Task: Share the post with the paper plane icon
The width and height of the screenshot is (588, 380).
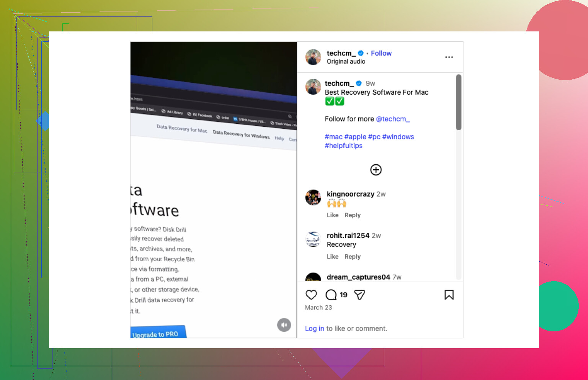Action: 359,295
